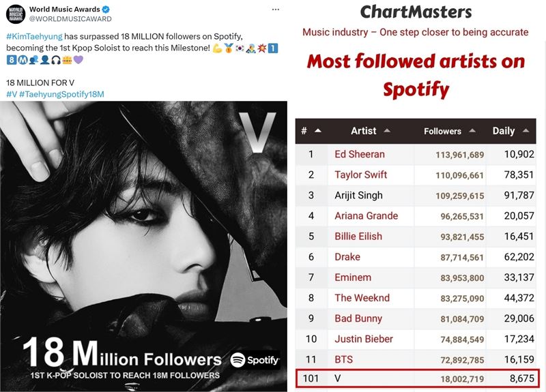
Task: Open the @WORLDMUSICAWARD handle
Action: (x=70, y=19)
